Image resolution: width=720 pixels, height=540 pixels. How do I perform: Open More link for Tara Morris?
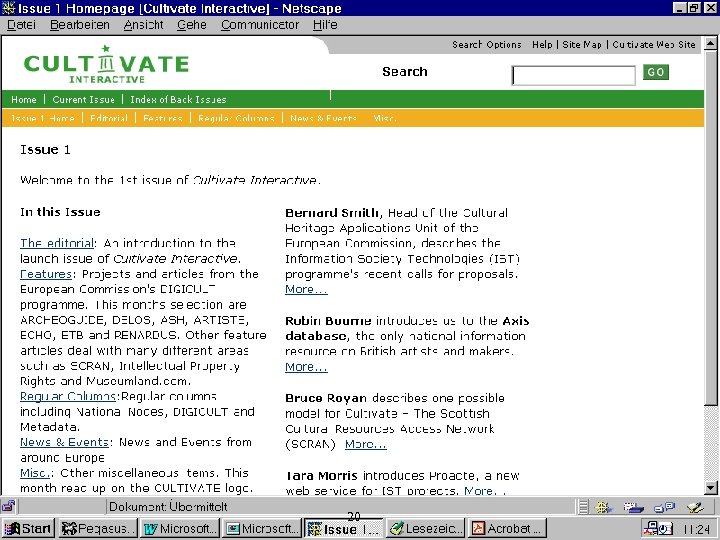(484, 491)
